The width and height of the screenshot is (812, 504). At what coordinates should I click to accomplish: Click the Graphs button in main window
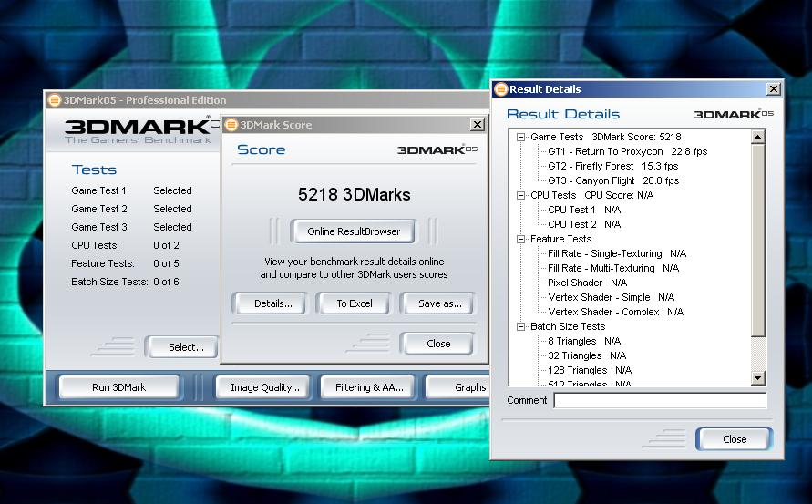coord(457,387)
